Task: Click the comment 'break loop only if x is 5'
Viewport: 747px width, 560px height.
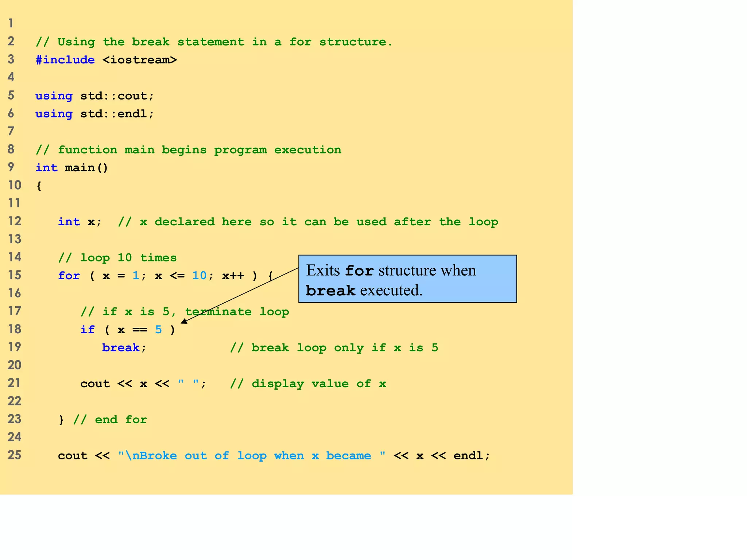Action: coord(334,347)
